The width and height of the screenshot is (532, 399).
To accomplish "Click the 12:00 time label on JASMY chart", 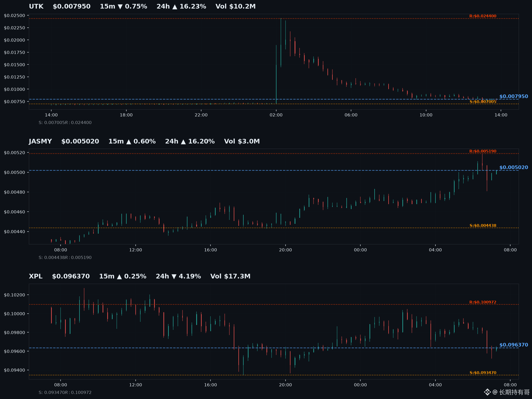I will click(x=136, y=250).
